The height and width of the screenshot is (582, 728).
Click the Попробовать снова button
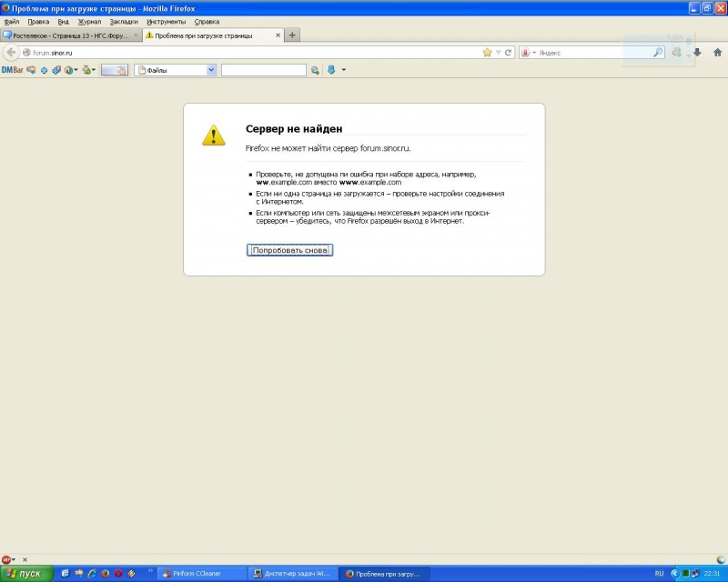tap(289, 250)
